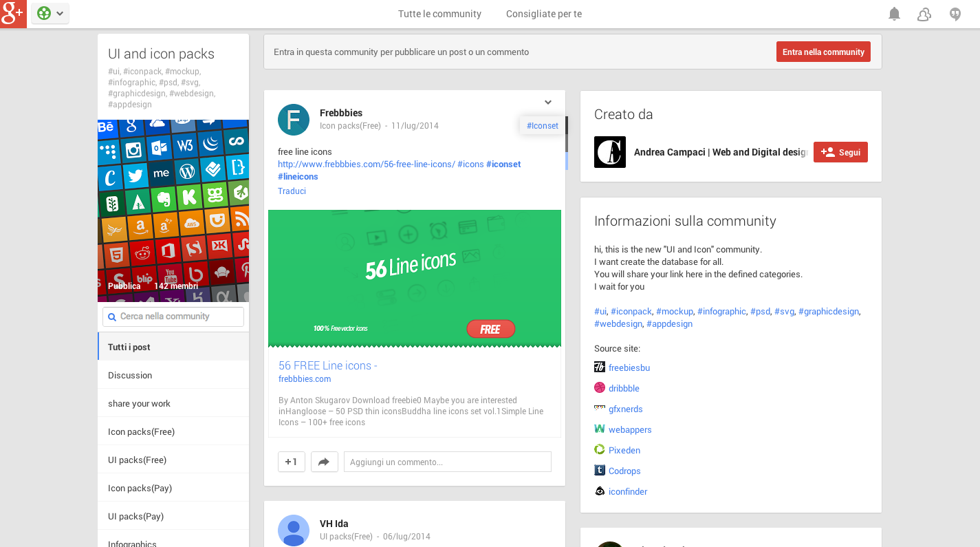Click Entra nella community button
Image resolution: width=980 pixels, height=547 pixels.
point(823,52)
